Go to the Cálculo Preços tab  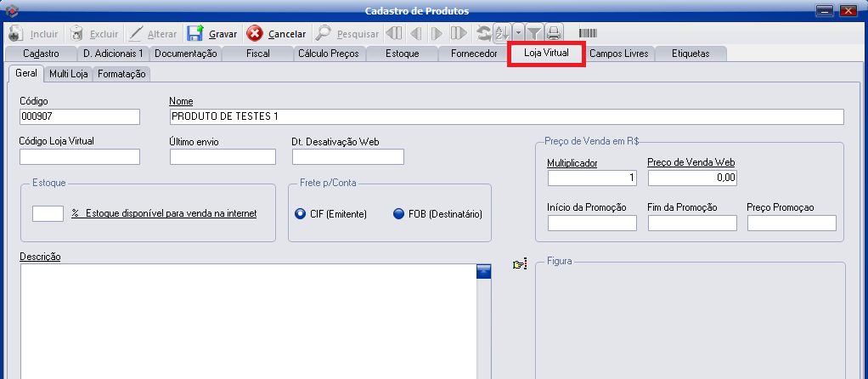tap(328, 54)
